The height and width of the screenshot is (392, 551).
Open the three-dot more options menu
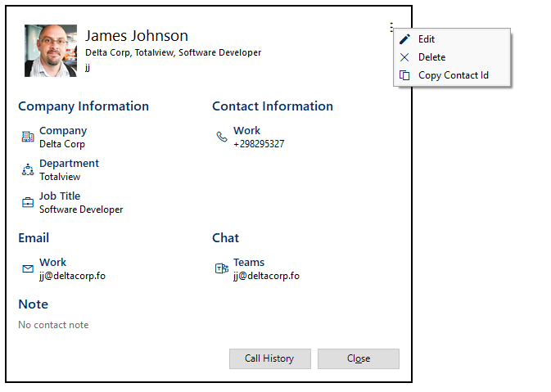tap(391, 27)
